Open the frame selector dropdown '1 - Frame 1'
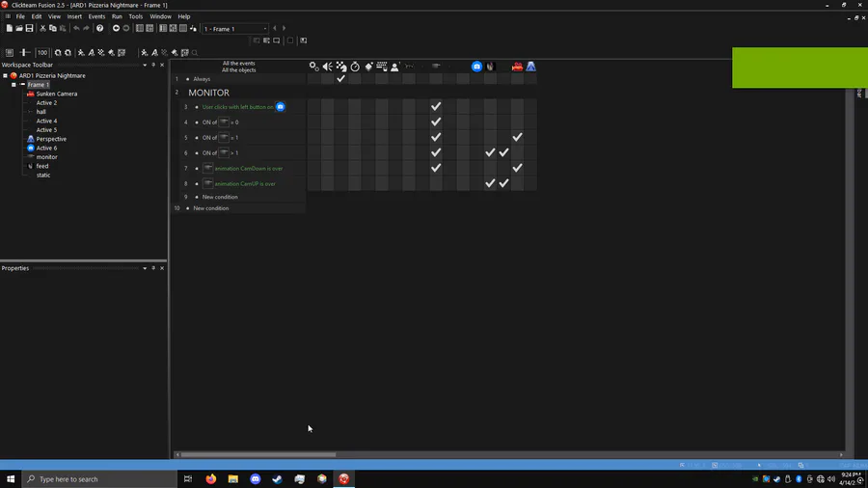 234,29
